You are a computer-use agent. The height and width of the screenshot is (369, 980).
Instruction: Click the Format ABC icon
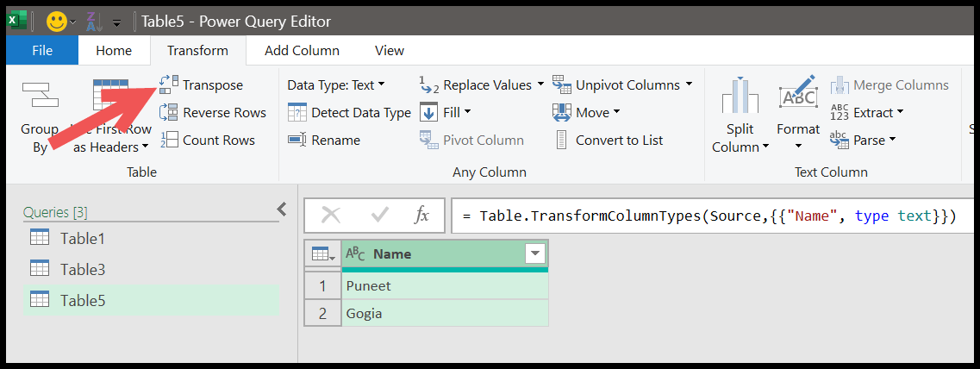798,94
